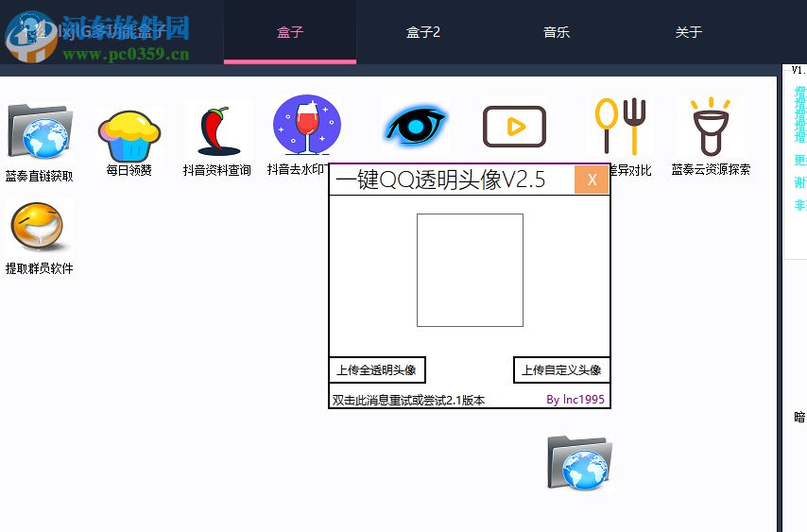Click the 上传全透明头像 button

[x=377, y=369]
